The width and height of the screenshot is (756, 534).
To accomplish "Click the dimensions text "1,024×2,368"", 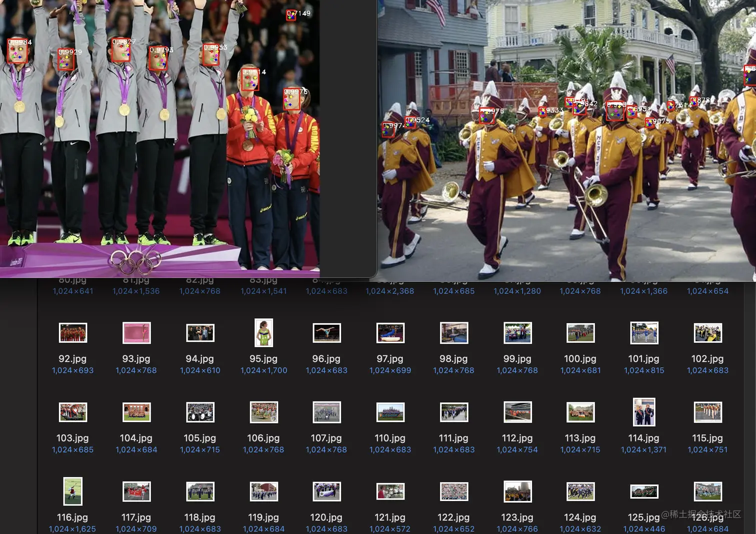I will click(390, 291).
